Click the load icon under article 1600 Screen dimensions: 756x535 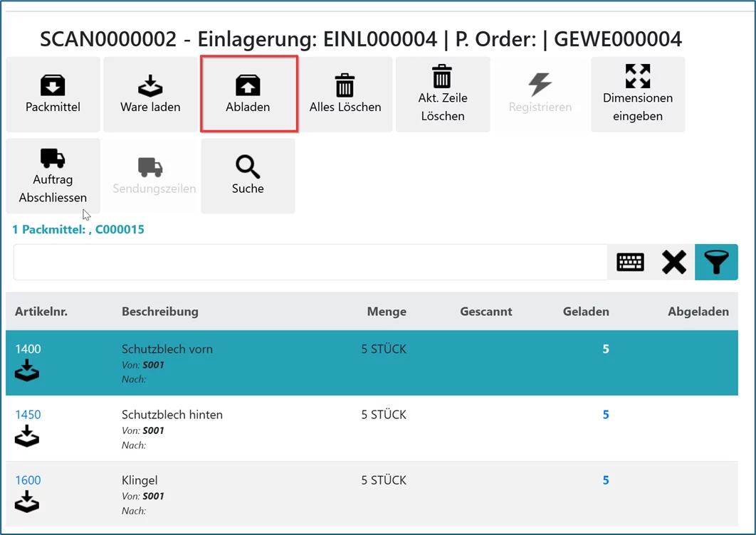click(x=27, y=501)
